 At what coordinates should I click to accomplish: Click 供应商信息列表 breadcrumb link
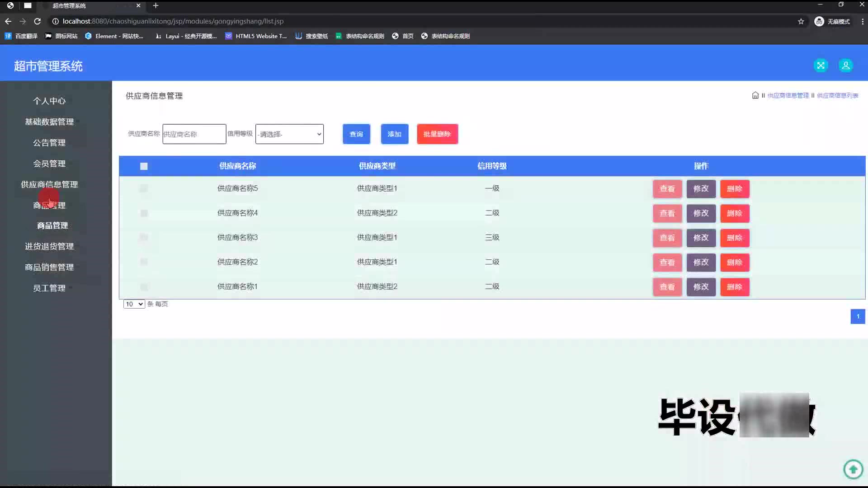[837, 95]
